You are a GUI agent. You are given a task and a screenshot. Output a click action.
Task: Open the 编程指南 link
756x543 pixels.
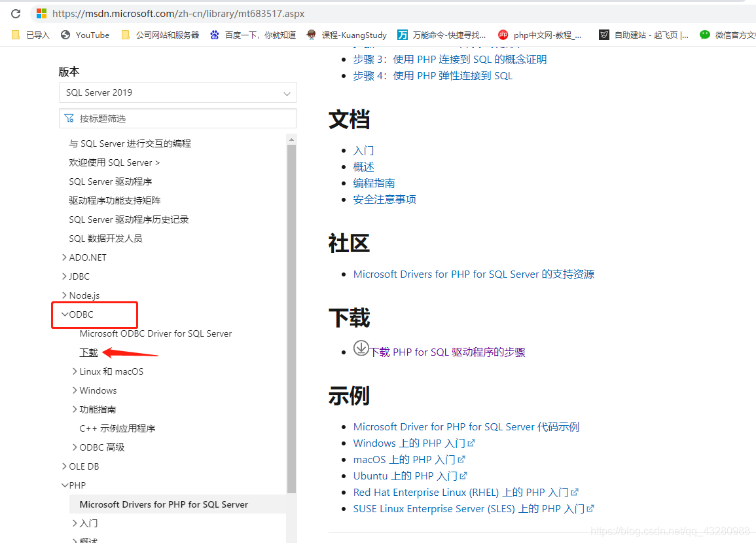pyautogui.click(x=374, y=183)
